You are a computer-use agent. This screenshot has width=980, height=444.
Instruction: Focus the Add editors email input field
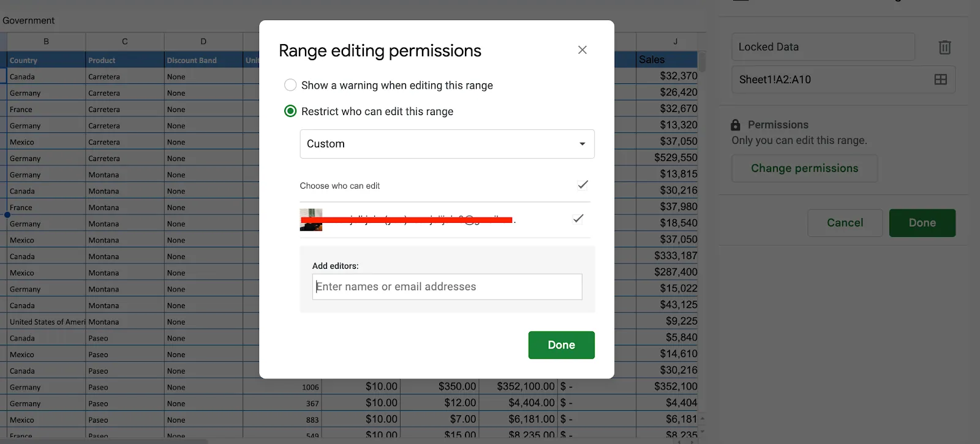(447, 287)
